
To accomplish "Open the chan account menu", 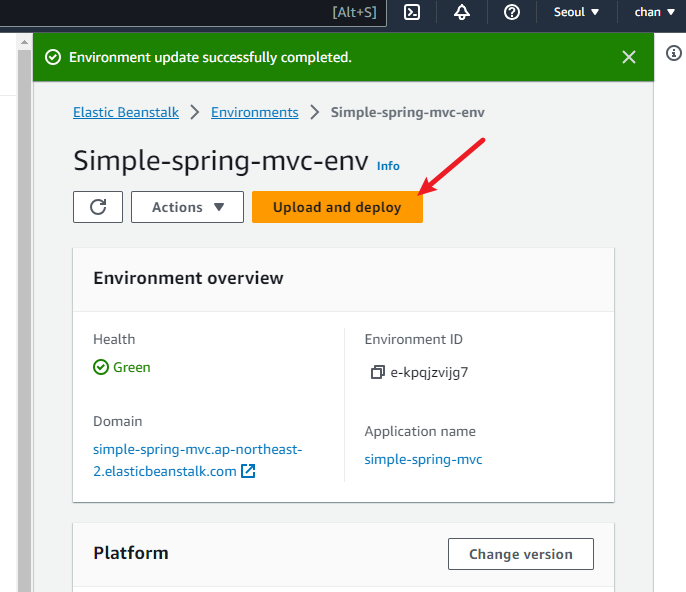I will click(654, 12).
